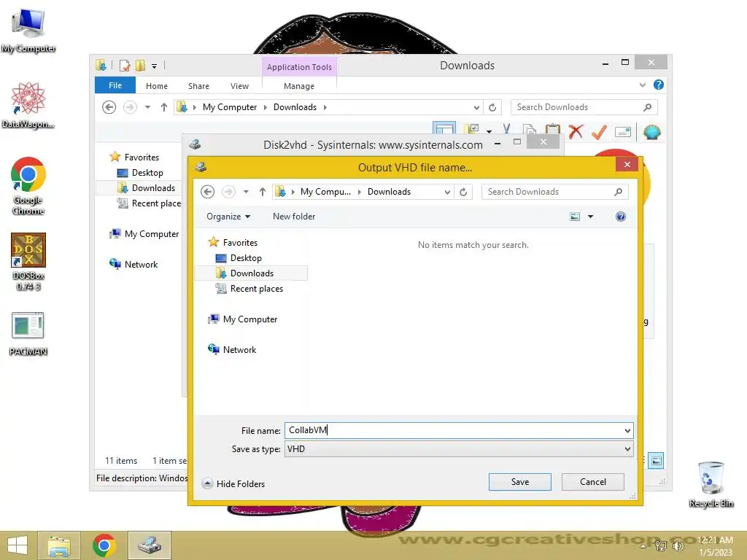Open Explorer help question mark
The image size is (747, 560).
coord(659,85)
